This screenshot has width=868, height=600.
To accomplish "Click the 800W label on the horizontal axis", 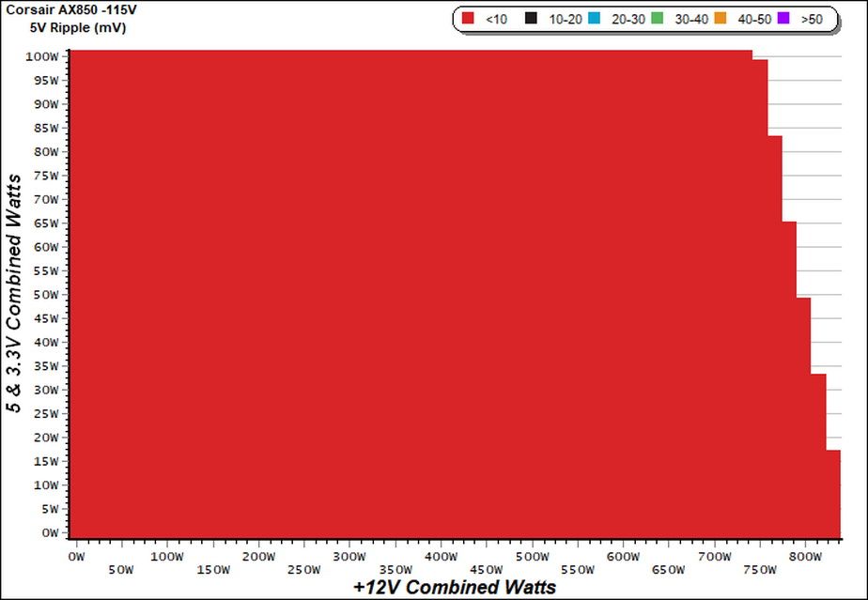I will tap(805, 557).
